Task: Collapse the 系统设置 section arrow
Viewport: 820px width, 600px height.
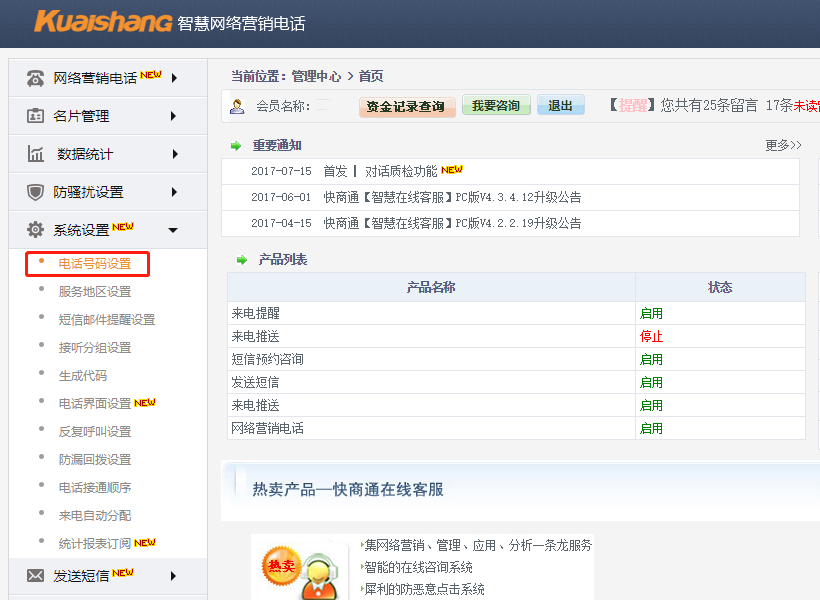Action: pyautogui.click(x=173, y=231)
